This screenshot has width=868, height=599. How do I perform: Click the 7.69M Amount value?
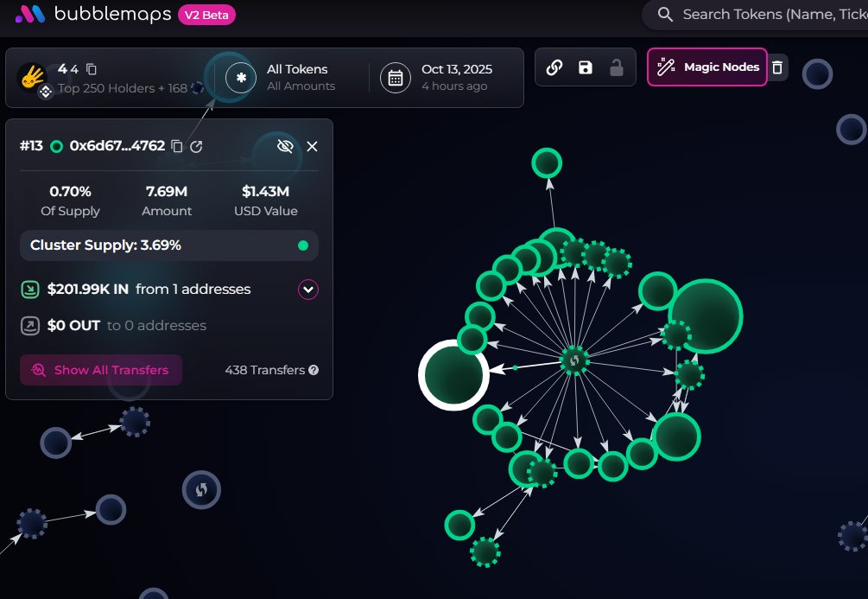click(x=167, y=192)
